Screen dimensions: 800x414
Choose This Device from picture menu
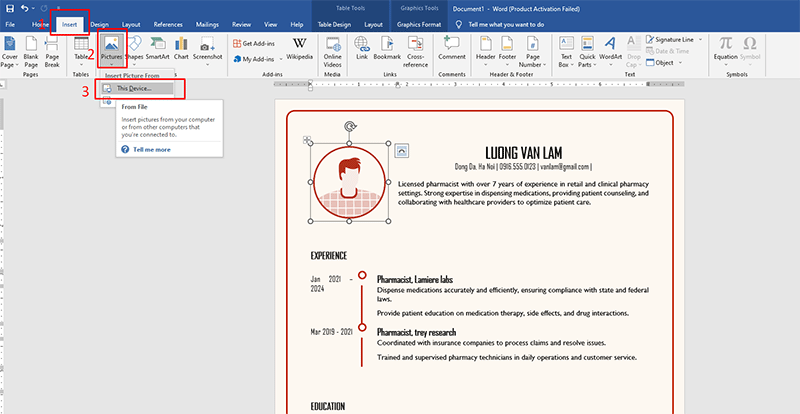point(137,88)
